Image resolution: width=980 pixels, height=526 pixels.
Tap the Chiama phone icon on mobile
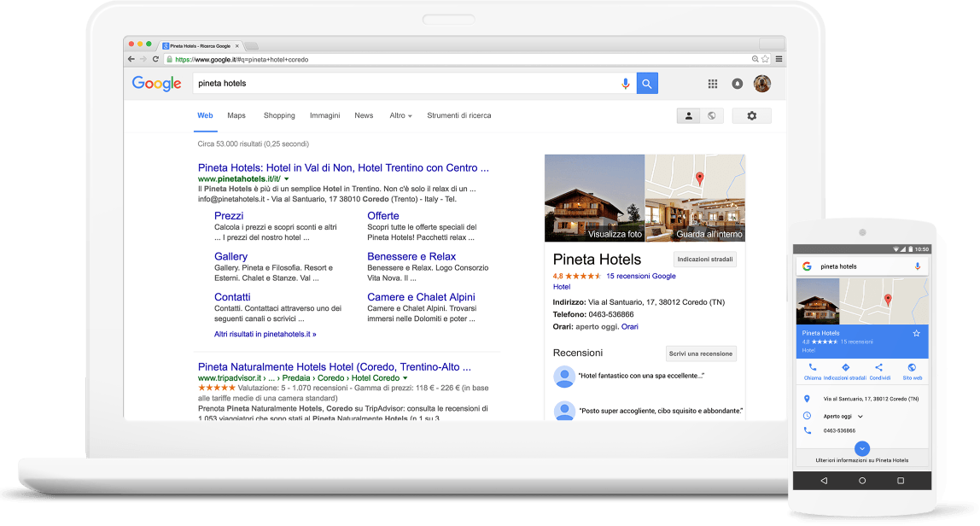point(812,368)
